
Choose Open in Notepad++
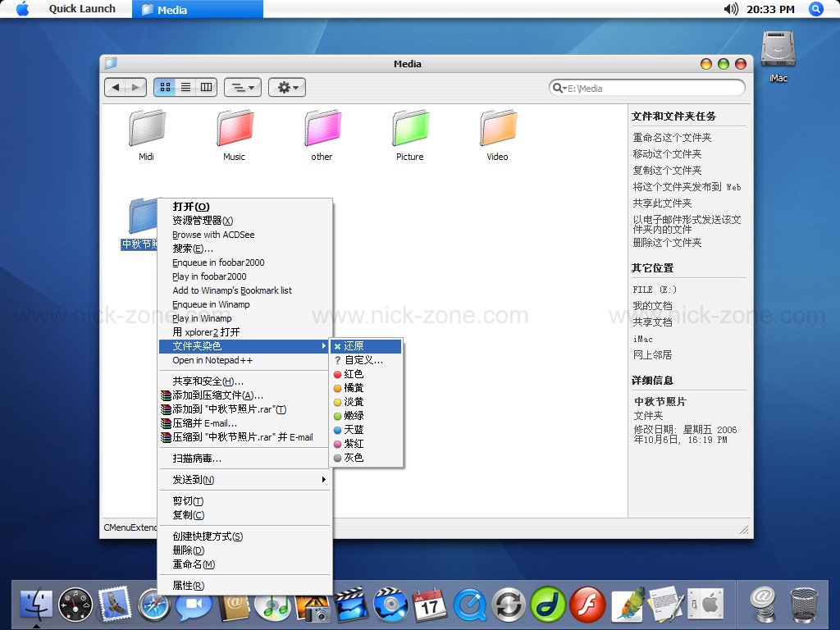[244, 360]
